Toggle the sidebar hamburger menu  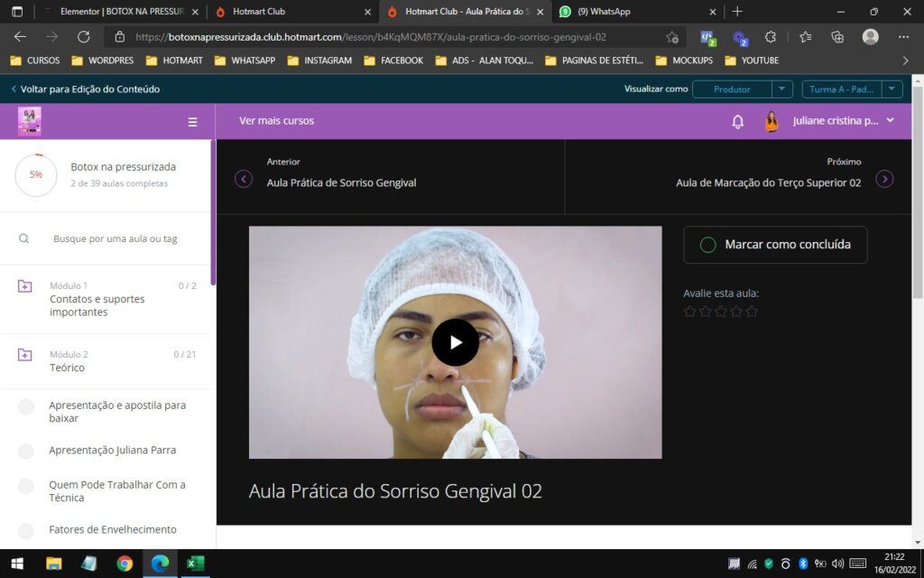192,122
